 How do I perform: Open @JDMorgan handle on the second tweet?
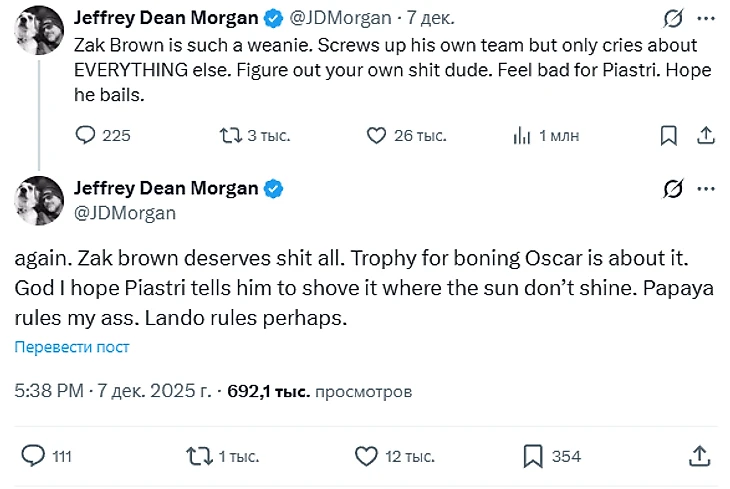click(125, 212)
